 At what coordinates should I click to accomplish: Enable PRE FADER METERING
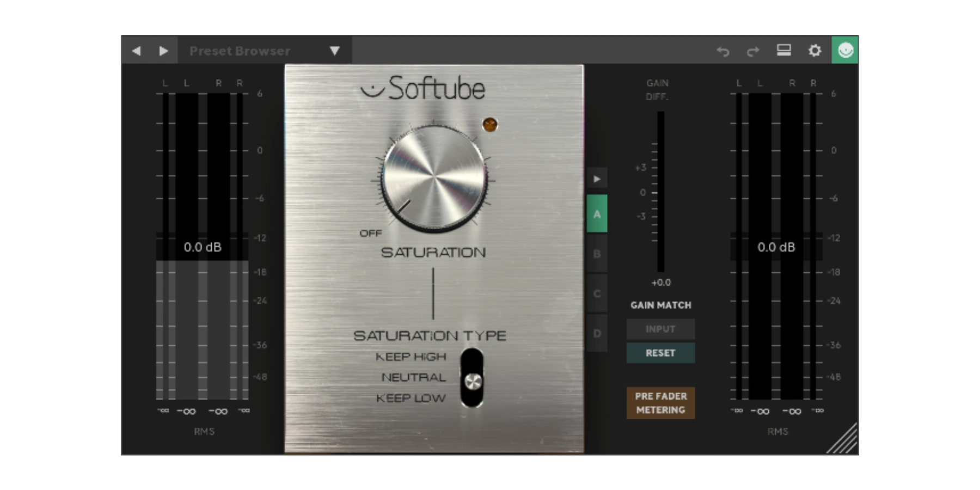660,403
